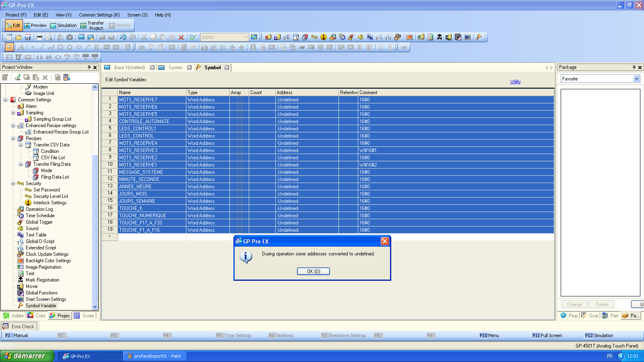The image size is (644, 362).
Task: Toggle Array checkbox for MOTS_RESERVE7
Action: 239,100
